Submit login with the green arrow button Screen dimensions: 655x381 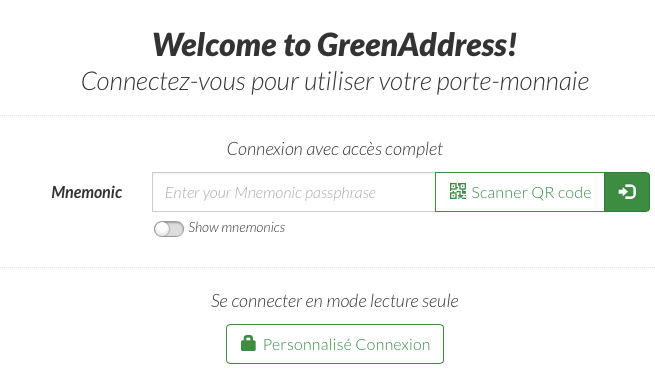pos(627,192)
